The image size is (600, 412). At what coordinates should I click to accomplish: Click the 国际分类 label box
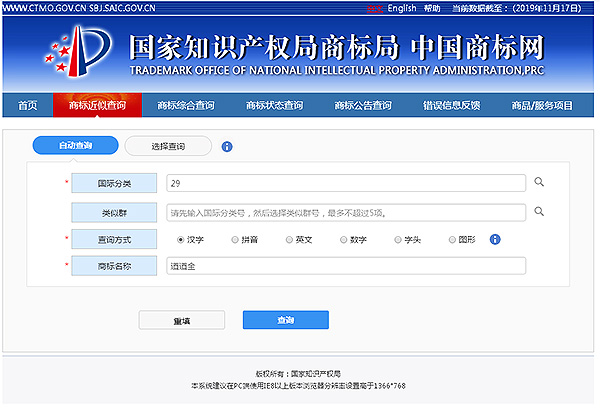point(114,183)
